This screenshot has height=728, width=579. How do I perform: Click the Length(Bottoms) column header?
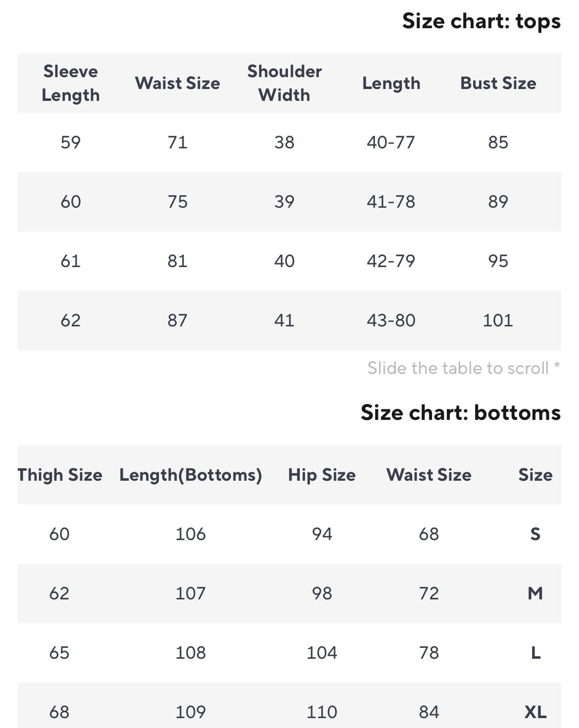point(191,475)
